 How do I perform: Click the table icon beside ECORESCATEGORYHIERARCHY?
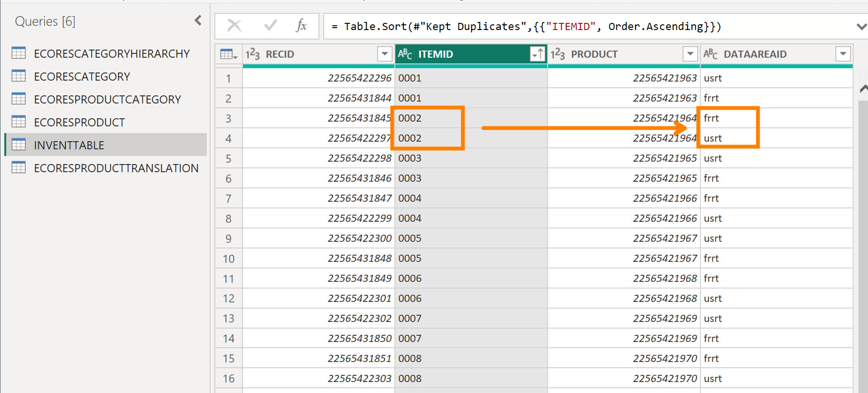pyautogui.click(x=19, y=53)
